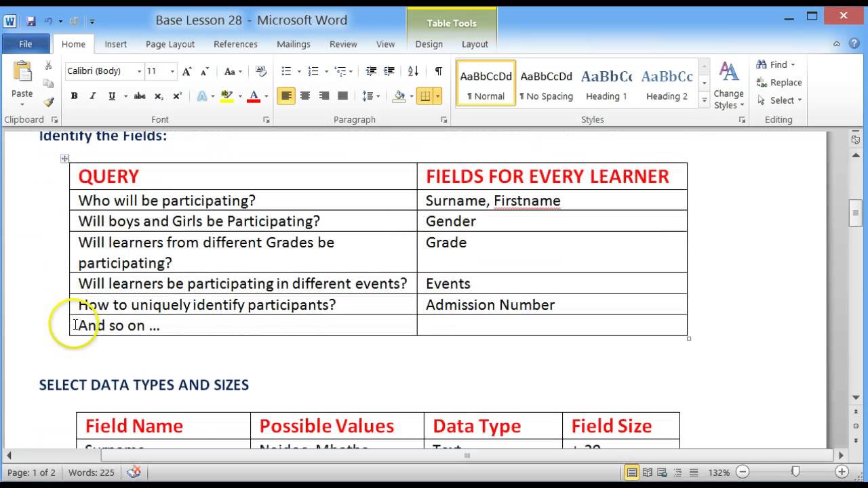
Task: Click the Clear Formatting icon
Action: point(260,71)
